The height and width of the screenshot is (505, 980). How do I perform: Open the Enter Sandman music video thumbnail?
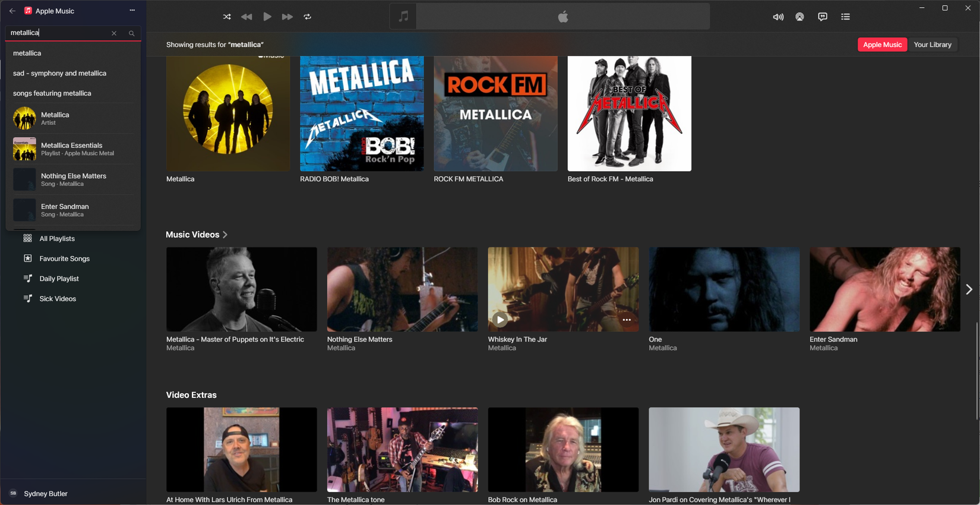click(884, 289)
